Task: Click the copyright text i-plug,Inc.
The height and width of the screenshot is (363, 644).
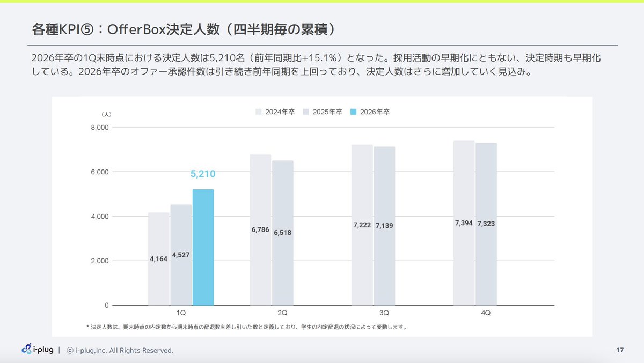Action: coord(120,351)
